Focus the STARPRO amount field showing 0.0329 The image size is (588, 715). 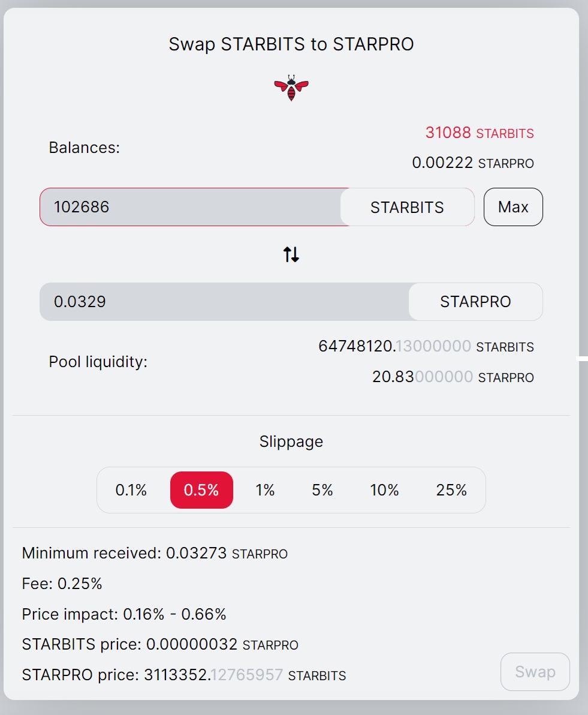click(225, 302)
